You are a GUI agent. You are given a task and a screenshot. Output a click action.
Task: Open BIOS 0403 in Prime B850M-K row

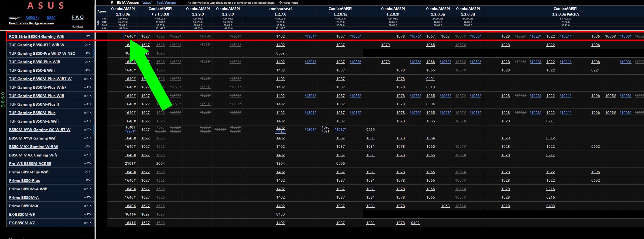point(550,206)
